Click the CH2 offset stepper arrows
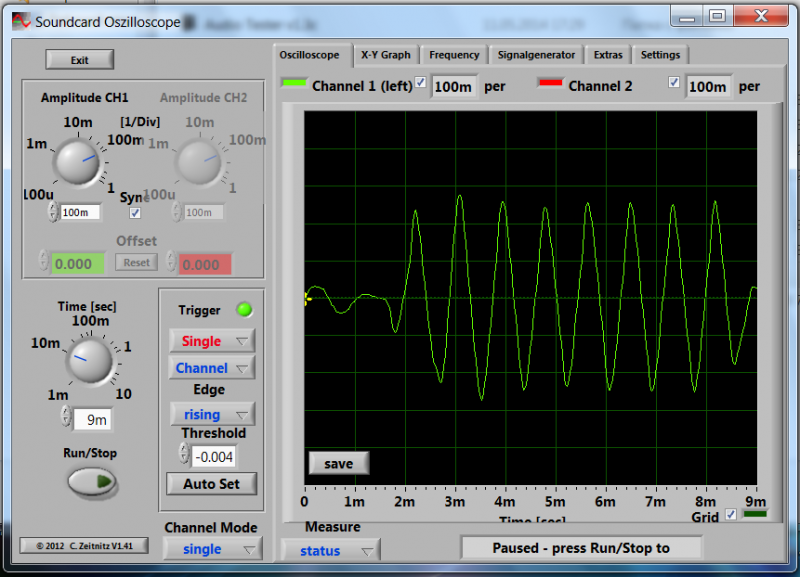The height and width of the screenshot is (577, 800). click(171, 260)
